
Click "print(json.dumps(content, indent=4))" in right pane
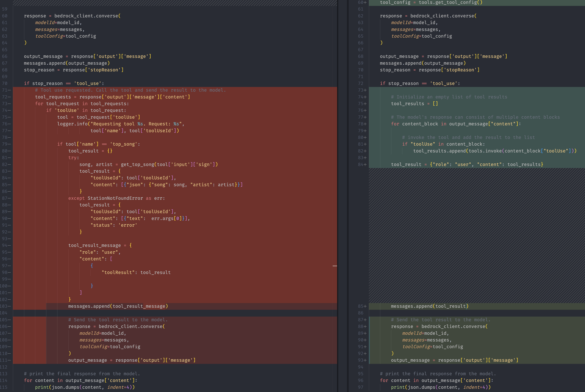pyautogui.click(x=441, y=387)
